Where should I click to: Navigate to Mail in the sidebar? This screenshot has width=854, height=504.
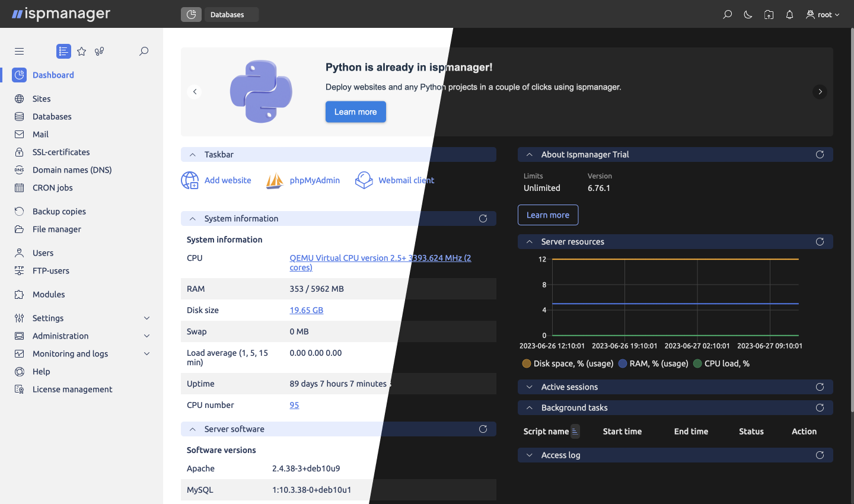coord(39,134)
